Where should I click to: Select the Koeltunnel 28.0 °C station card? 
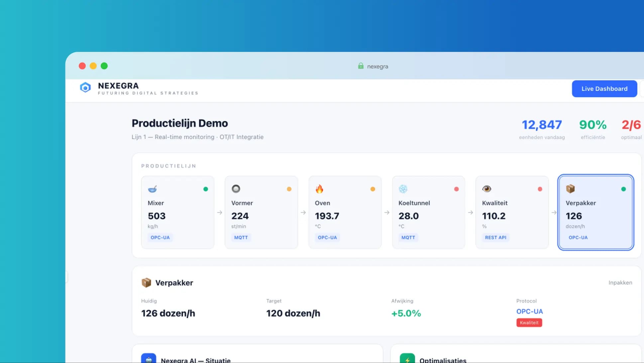click(428, 212)
